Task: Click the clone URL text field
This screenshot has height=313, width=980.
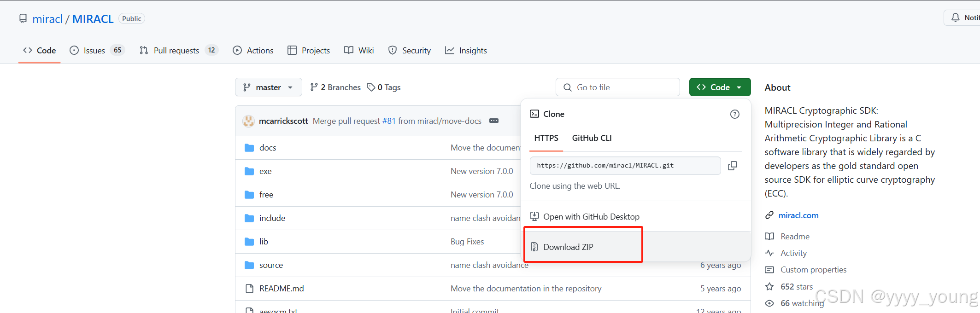Action: tap(625, 166)
